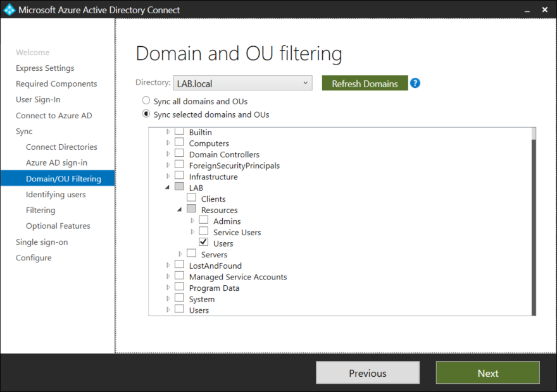Click the Next button
557x392 pixels.
[x=488, y=372]
